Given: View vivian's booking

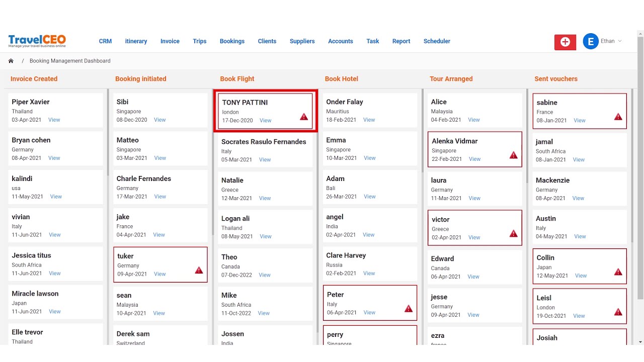Looking at the screenshot, I should pyautogui.click(x=55, y=235).
